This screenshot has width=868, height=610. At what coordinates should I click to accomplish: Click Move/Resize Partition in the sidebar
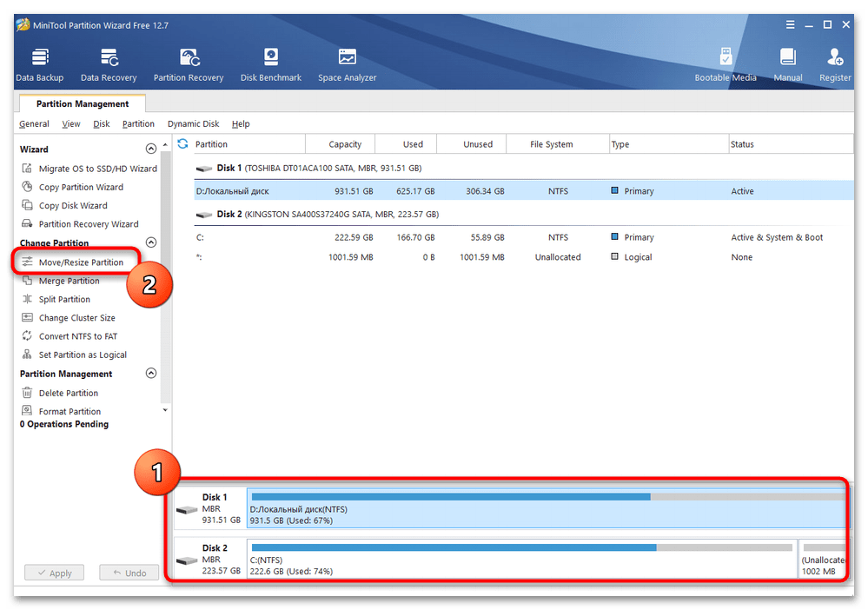[x=81, y=262]
